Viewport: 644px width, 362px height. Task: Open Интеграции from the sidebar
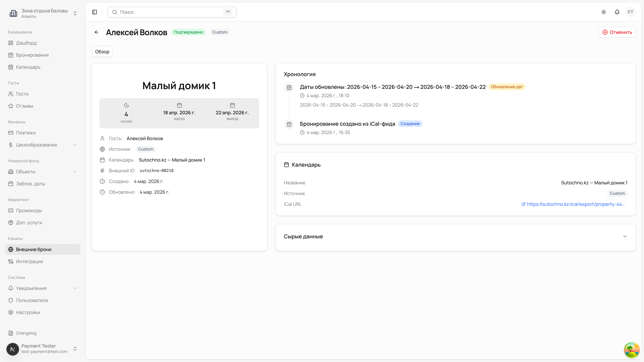[30, 261]
